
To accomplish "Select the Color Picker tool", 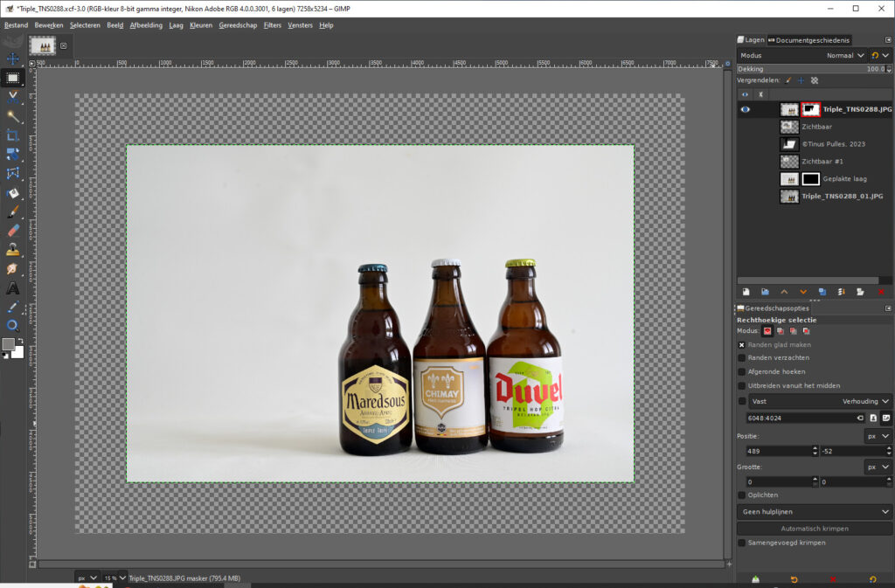I will tap(12, 307).
